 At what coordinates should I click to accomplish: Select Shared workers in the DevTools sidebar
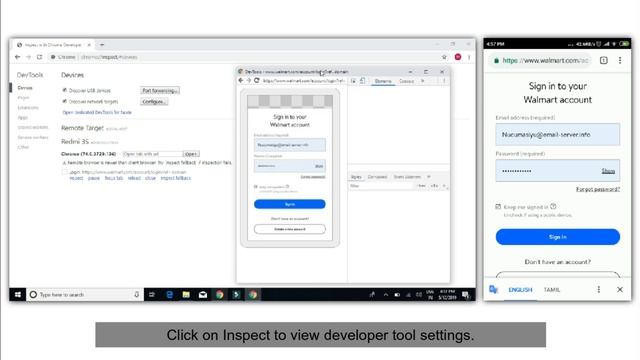[33, 127]
